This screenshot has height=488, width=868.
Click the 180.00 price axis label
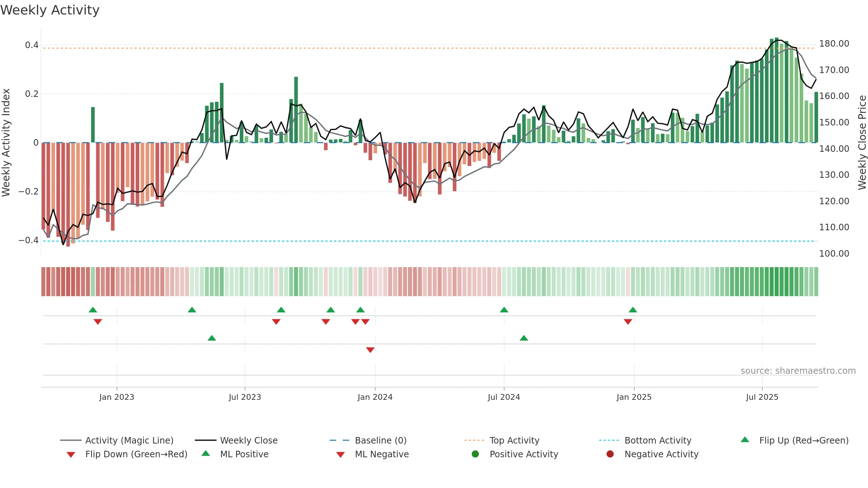pos(834,44)
